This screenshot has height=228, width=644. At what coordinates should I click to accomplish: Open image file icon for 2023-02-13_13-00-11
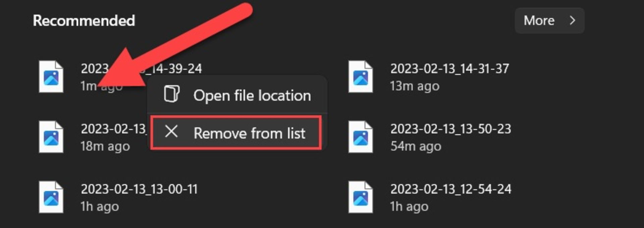click(x=51, y=197)
